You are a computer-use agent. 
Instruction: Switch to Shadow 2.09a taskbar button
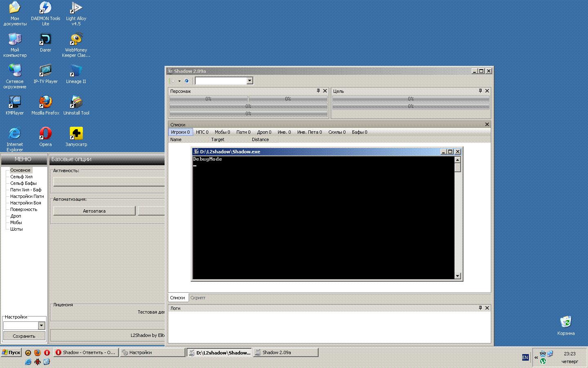tap(285, 352)
